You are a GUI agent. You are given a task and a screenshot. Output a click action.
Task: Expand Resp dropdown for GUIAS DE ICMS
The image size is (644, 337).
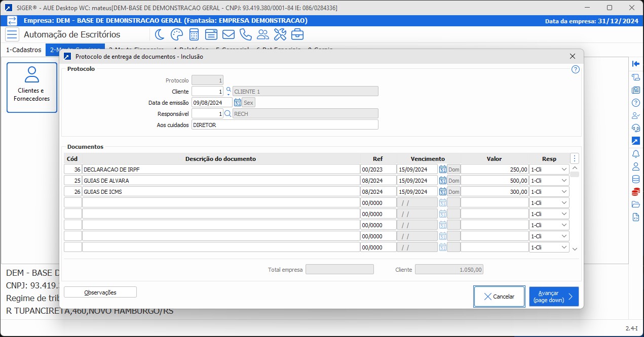pos(564,192)
